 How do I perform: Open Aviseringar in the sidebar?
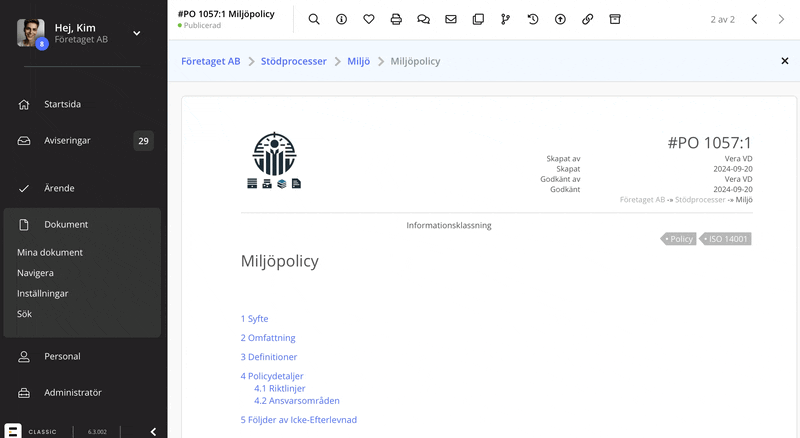(x=67, y=141)
